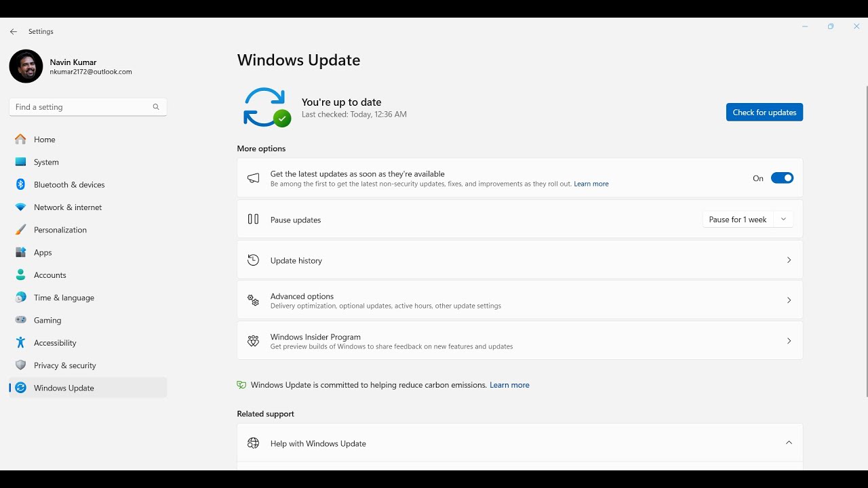This screenshot has height=488, width=868.
Task: Click the large update status sync icon
Action: coord(267,107)
